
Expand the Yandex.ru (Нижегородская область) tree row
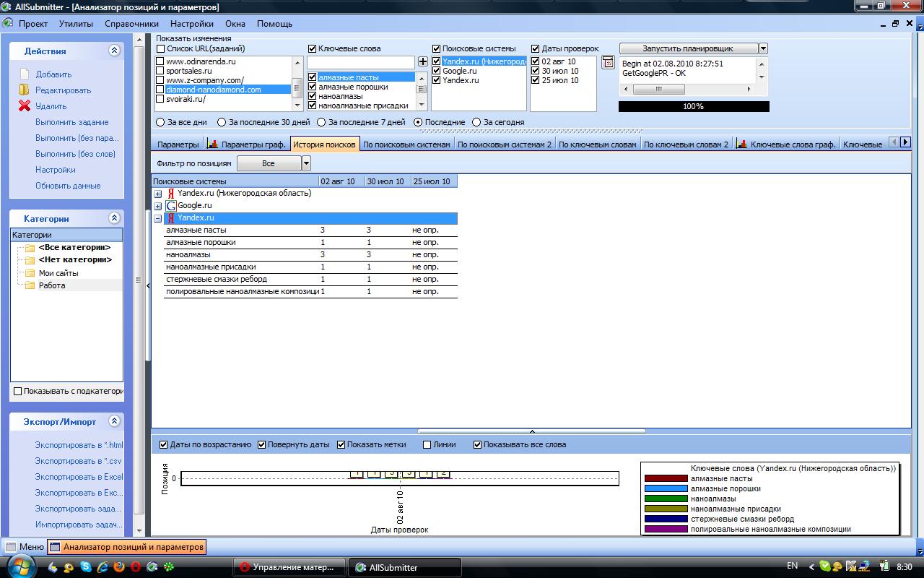pyautogui.click(x=158, y=194)
